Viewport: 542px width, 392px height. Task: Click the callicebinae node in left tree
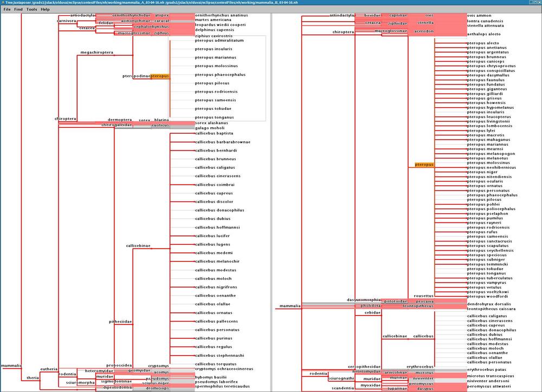(138, 246)
